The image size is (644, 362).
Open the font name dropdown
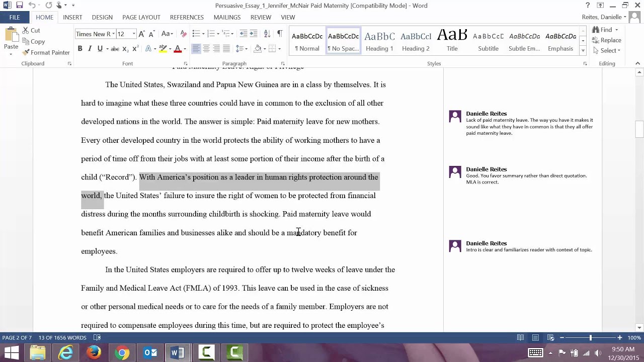point(114,34)
